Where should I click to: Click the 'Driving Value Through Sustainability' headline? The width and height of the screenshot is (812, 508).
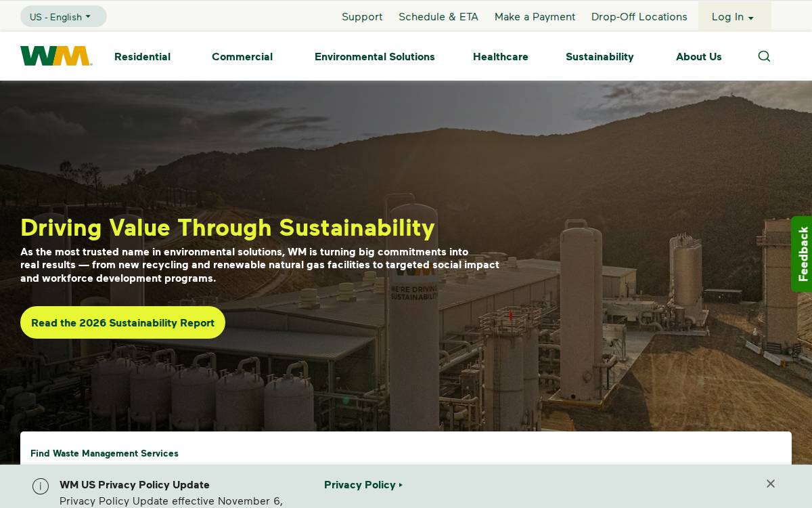click(x=227, y=228)
